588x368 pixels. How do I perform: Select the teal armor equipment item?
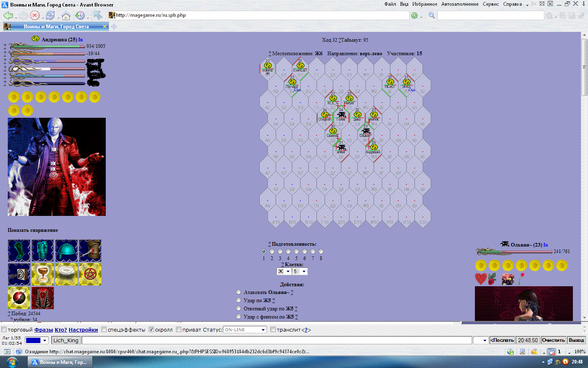(x=42, y=251)
